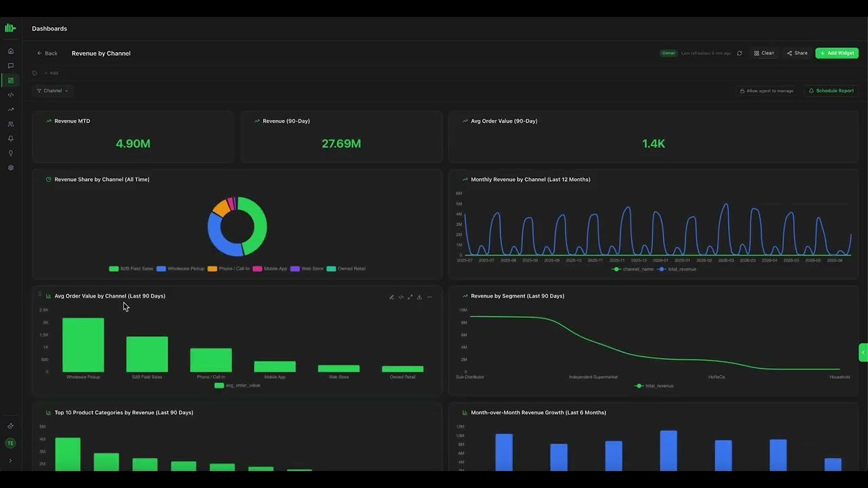Click the Revenue MTD trend icon
Viewport: 868px width, 488px height.
49,121
